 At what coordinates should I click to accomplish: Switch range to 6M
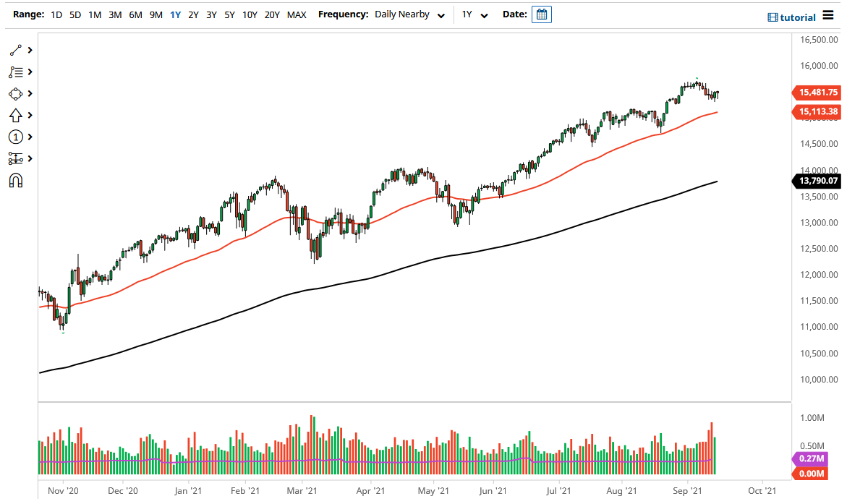[135, 14]
